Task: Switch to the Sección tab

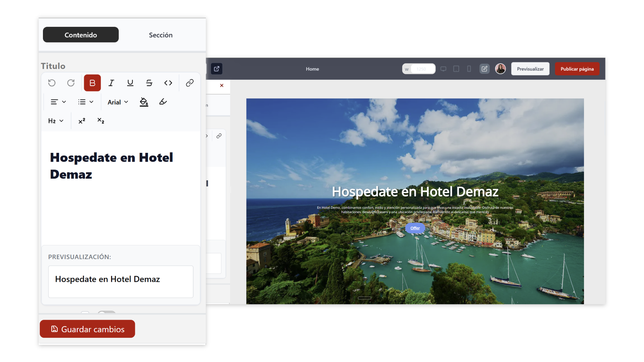Action: (x=161, y=35)
